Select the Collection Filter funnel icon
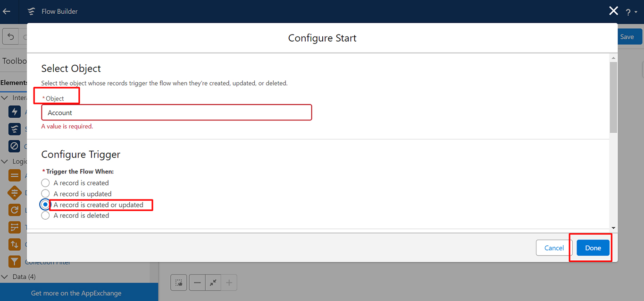This screenshot has width=644, height=301. (15, 261)
